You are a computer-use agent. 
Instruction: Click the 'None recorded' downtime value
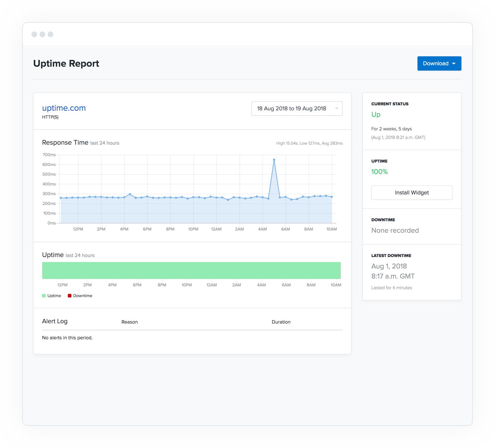tap(395, 230)
